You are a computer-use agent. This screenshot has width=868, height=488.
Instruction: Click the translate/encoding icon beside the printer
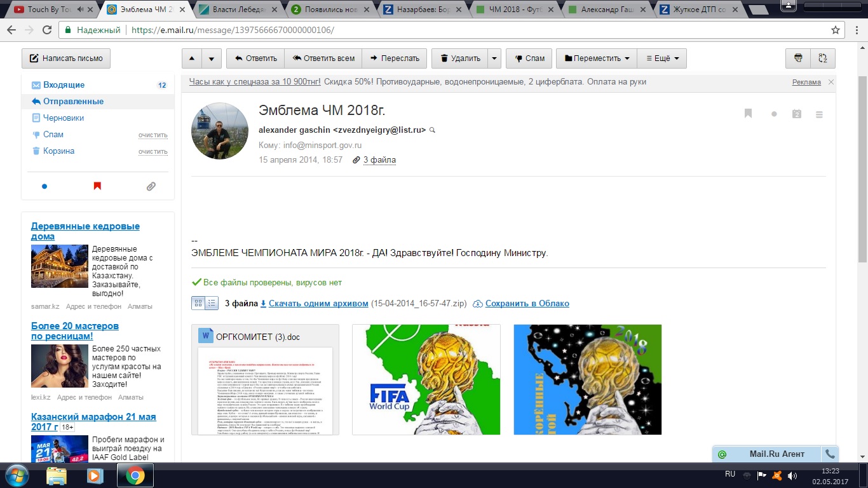(823, 58)
